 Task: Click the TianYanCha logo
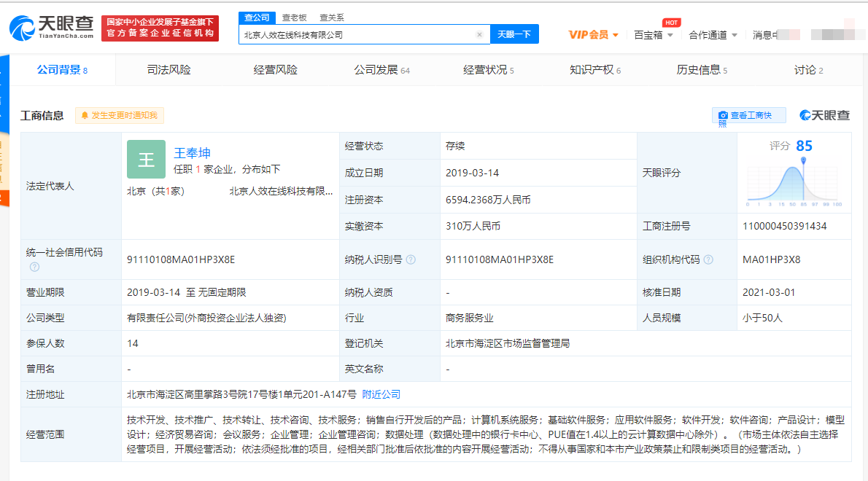51,28
